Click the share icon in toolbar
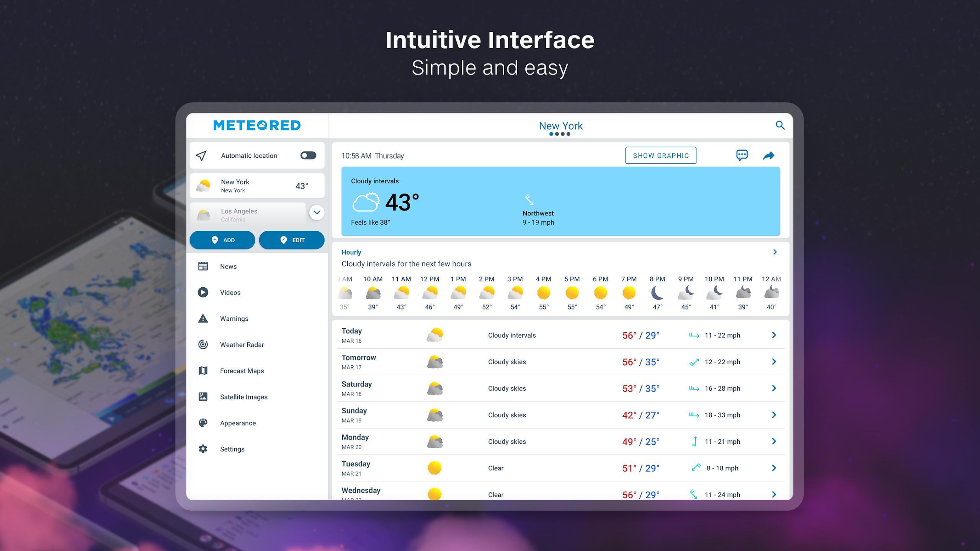Image resolution: width=980 pixels, height=551 pixels. (769, 155)
